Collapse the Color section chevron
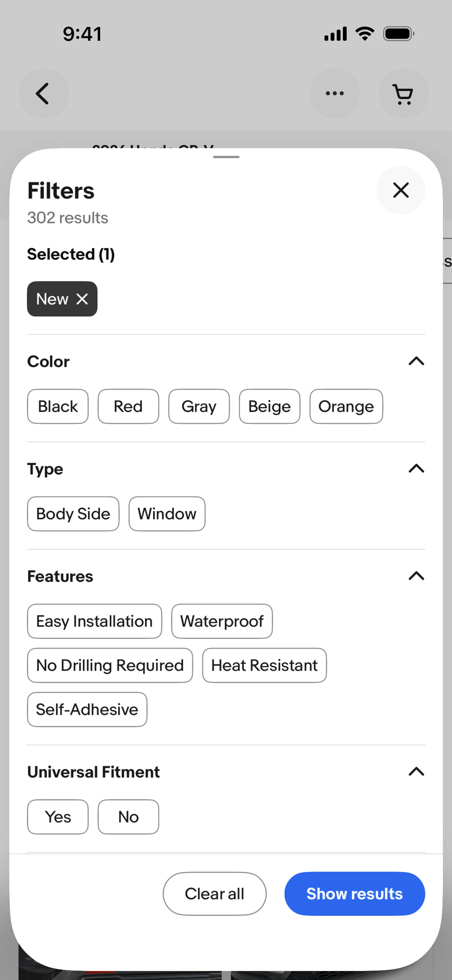This screenshot has height=980, width=452. click(x=416, y=361)
